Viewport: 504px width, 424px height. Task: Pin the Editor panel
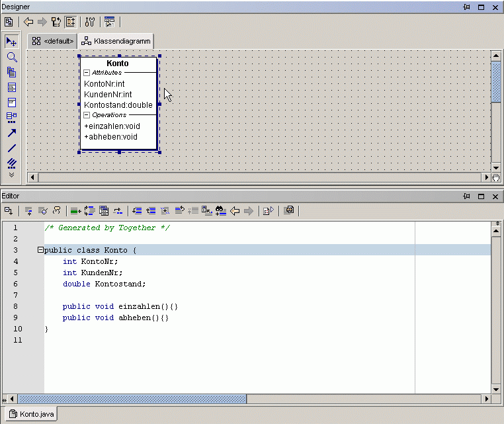(467, 196)
